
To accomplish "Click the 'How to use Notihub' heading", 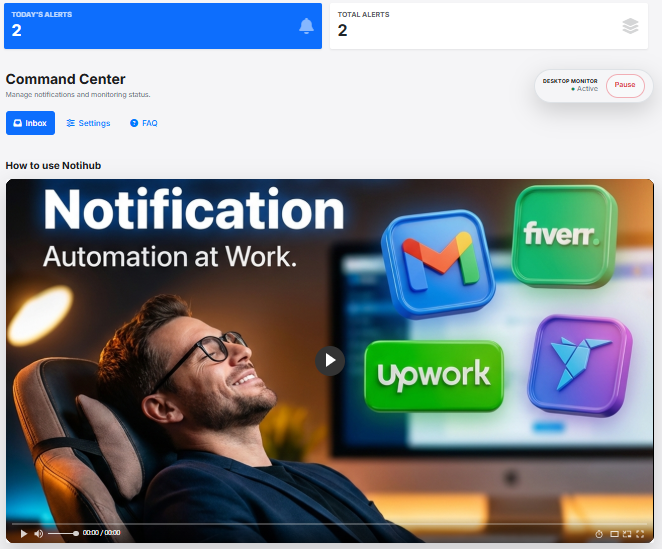I will (53, 166).
